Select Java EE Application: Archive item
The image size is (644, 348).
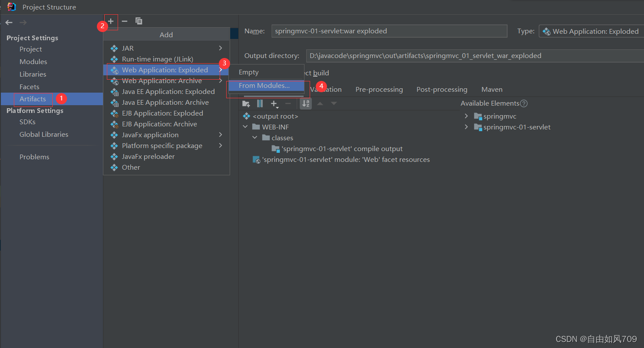click(166, 102)
